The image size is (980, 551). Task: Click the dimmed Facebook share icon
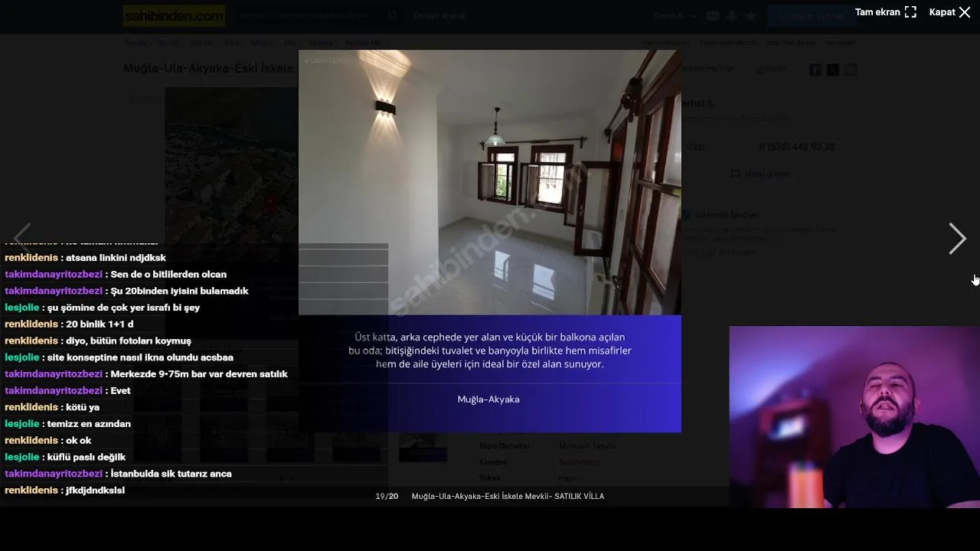(815, 70)
